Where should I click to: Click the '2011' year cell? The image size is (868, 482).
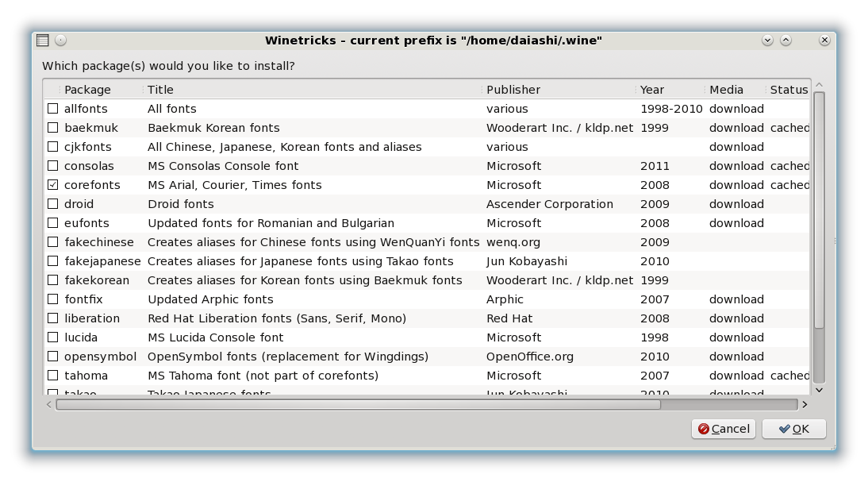click(x=655, y=166)
